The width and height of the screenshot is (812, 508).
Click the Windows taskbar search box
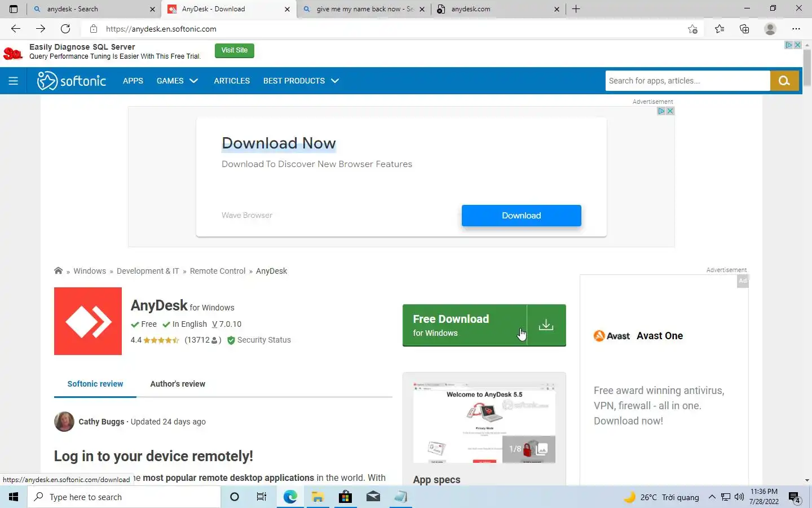pos(124,497)
